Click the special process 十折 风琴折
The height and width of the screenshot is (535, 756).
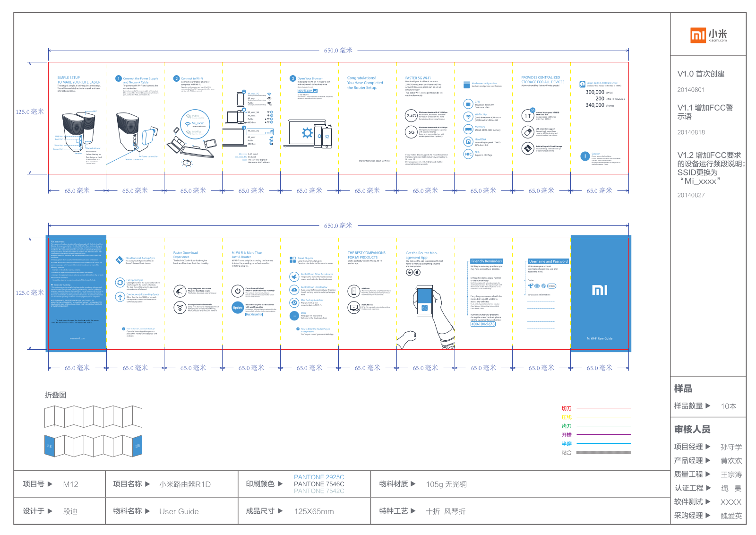pos(446,511)
